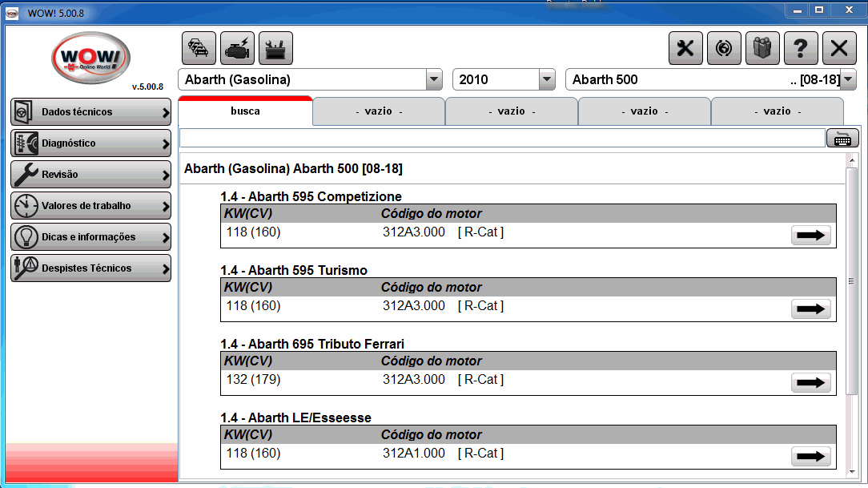Expand the 2010 year dropdown
Image resolution: width=868 pixels, height=488 pixels.
[x=547, y=80]
